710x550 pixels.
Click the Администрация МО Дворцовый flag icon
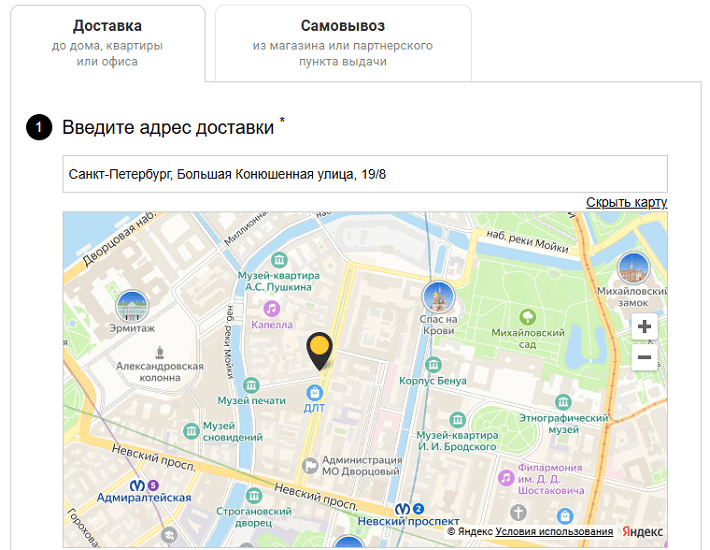point(310,465)
